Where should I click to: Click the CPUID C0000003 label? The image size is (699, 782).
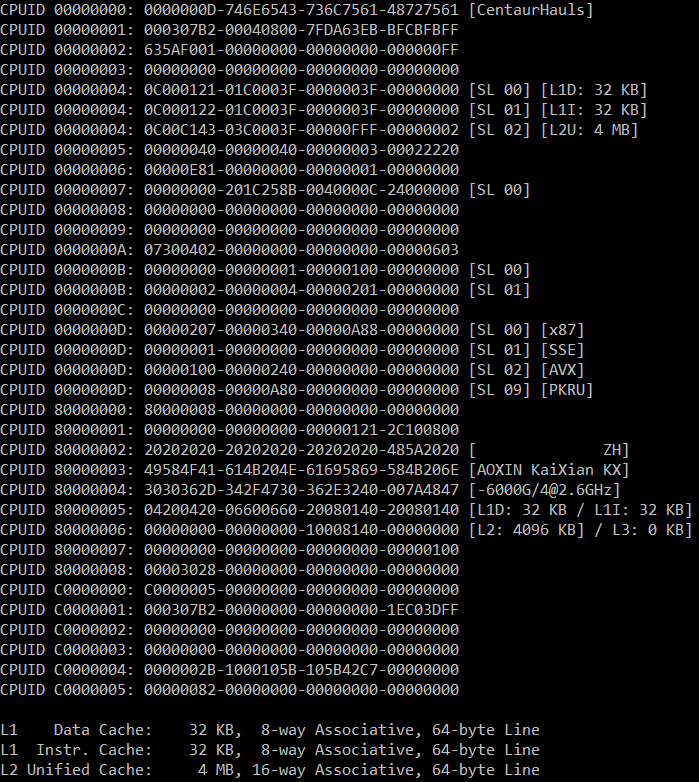point(66,649)
